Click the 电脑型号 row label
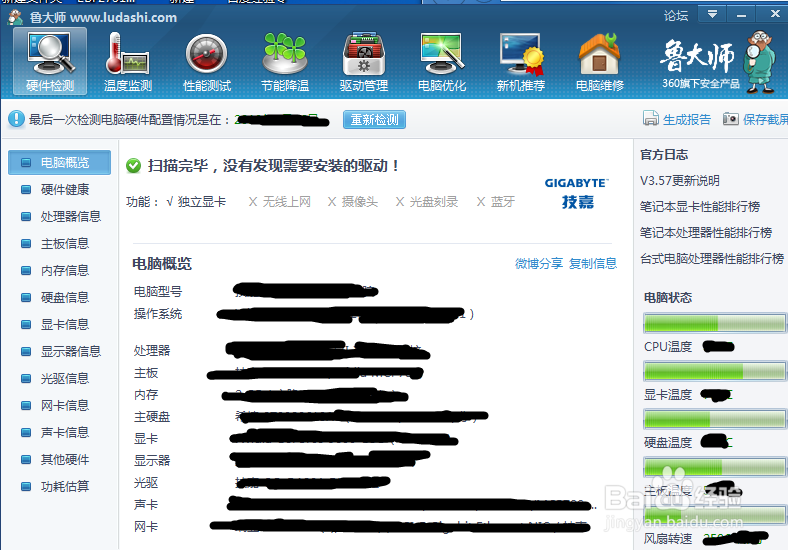This screenshot has width=788, height=550. click(158, 292)
